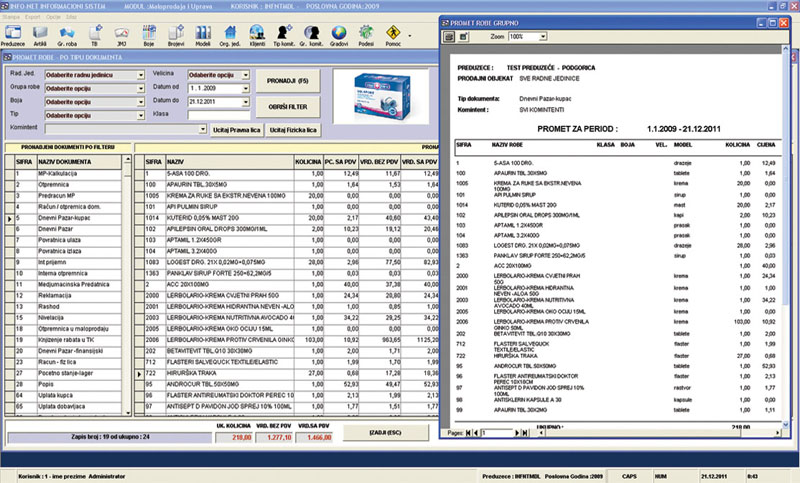The width and height of the screenshot is (800, 483).
Task: Click the report viewer horizontal scrollbar
Action: tap(660, 433)
